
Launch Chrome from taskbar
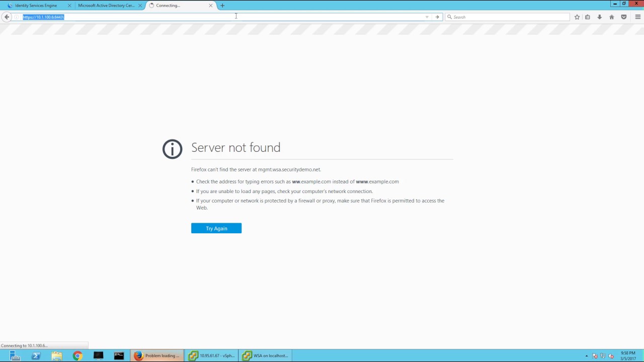point(77,356)
